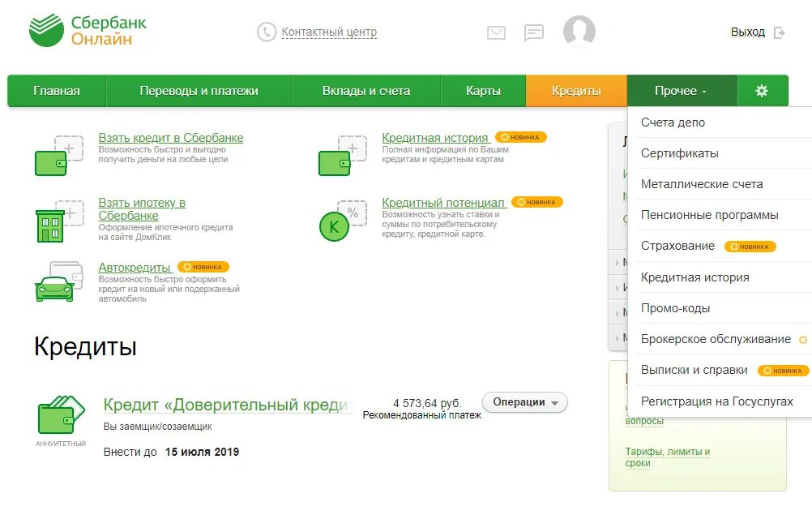Click the green car Автокредиты icon
Viewport: 812px width, 515px height.
pos(59,282)
